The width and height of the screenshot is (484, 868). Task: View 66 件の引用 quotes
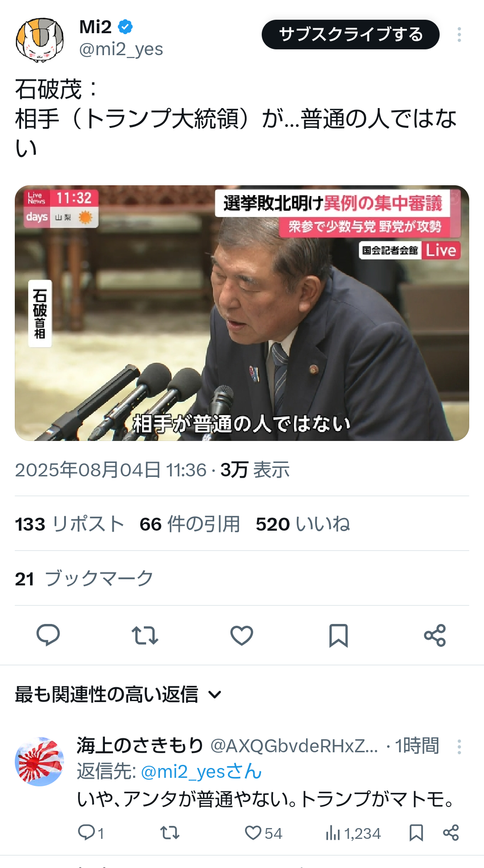point(190,524)
